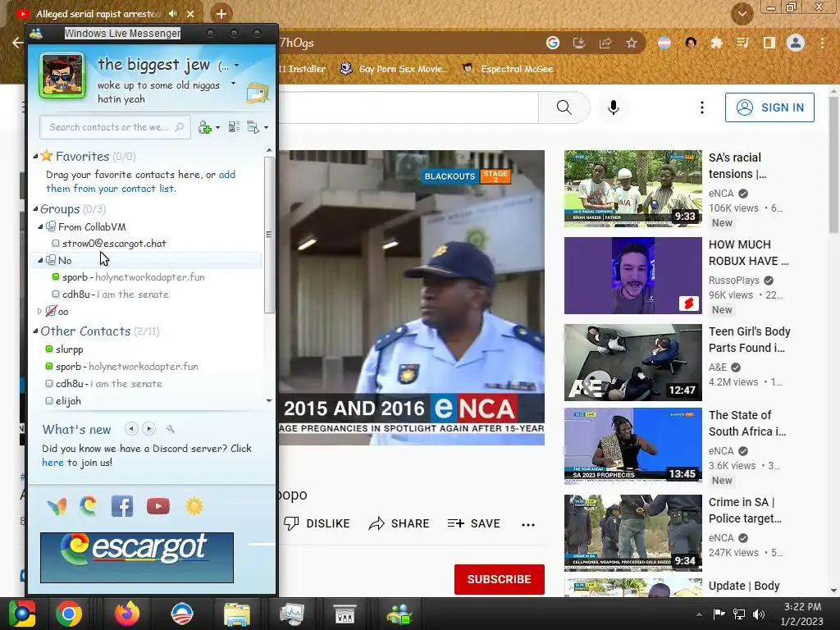Open Firefox from the taskbar
This screenshot has width=840, height=630.
[x=127, y=614]
